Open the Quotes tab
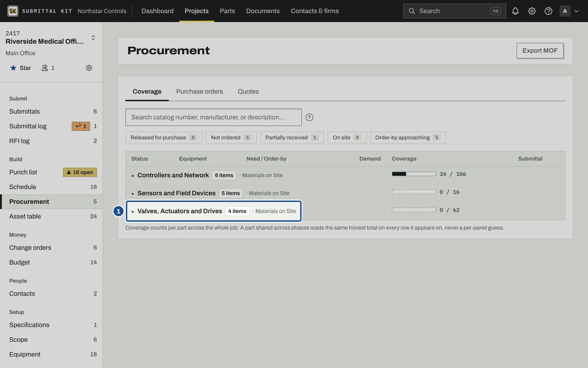Image resolution: width=588 pixels, height=368 pixels. tap(248, 92)
